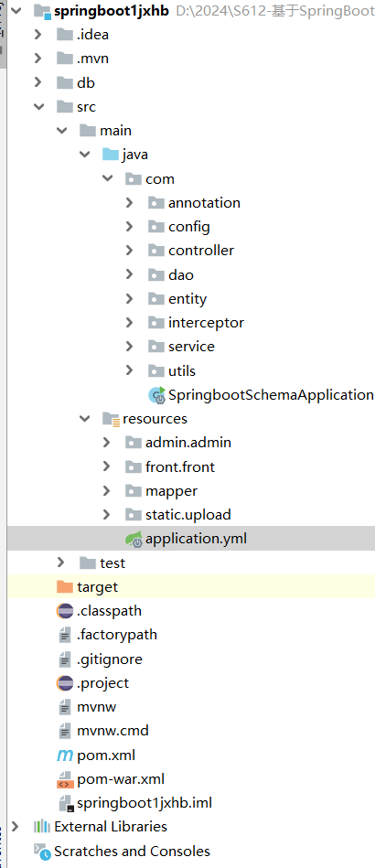Click the blue java source root icon
This screenshot has width=375, height=868.
point(111,155)
